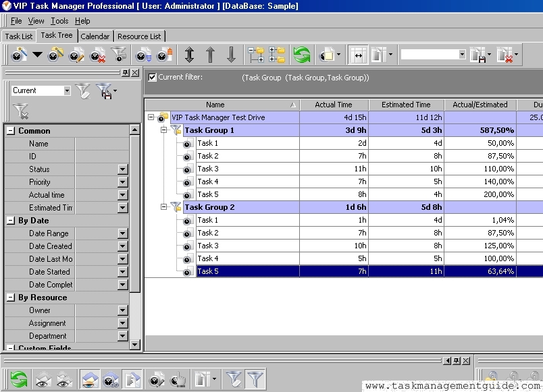543x392 pixels.
Task: Switch to the Task List tab
Action: (x=19, y=36)
